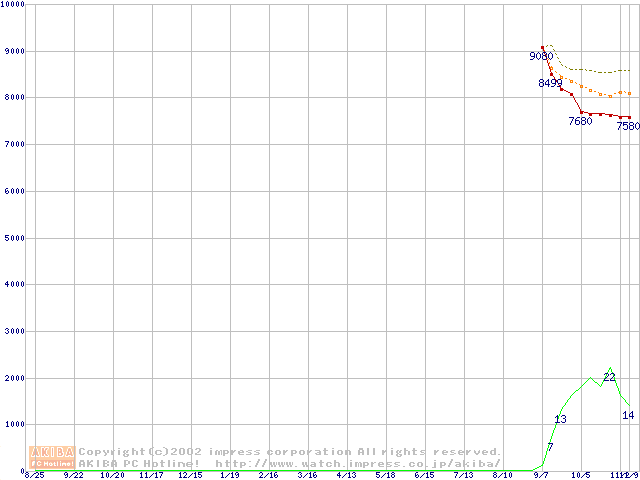Select the green line peak label 22

[609, 377]
